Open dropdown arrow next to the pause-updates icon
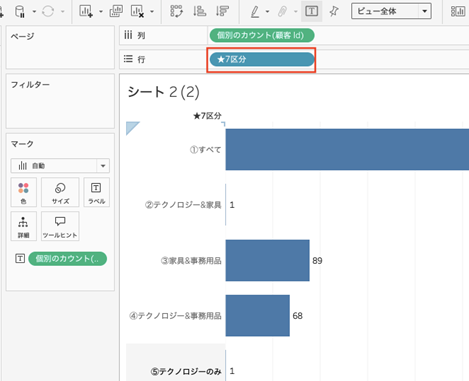 coord(34,12)
